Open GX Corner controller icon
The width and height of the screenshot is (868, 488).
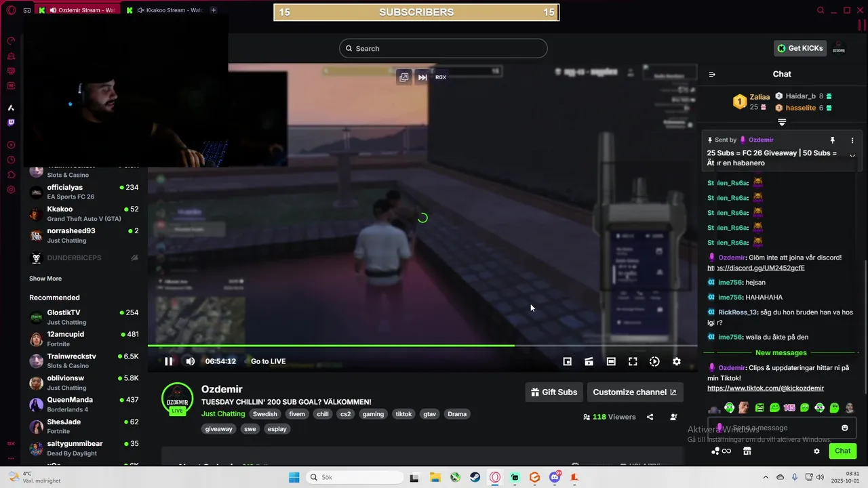click(x=27, y=10)
